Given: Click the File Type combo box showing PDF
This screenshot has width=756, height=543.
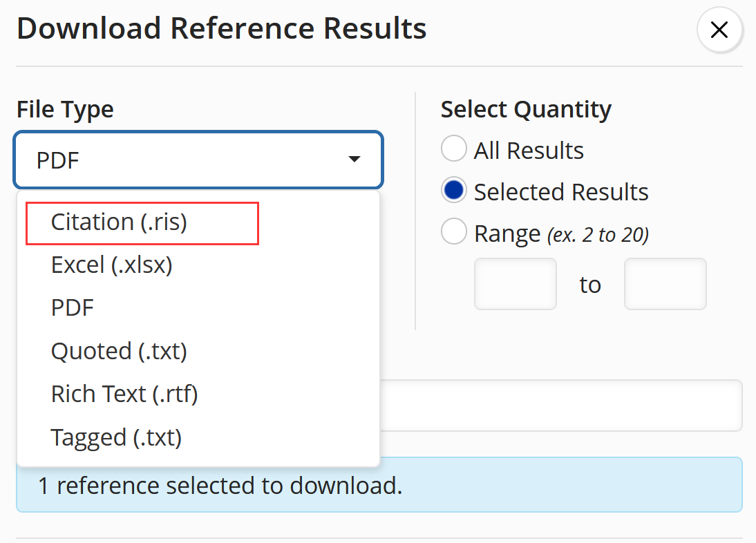Looking at the screenshot, I should click(187, 160).
